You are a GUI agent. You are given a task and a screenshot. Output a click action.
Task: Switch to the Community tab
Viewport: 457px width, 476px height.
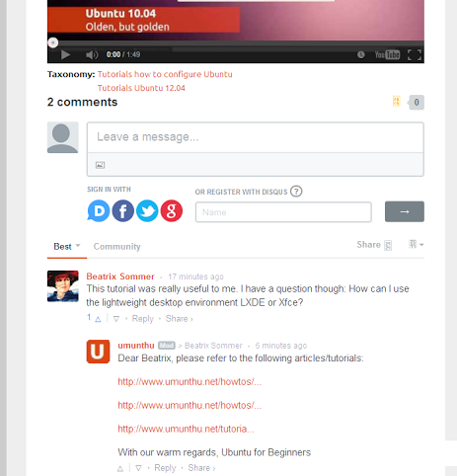pos(117,247)
